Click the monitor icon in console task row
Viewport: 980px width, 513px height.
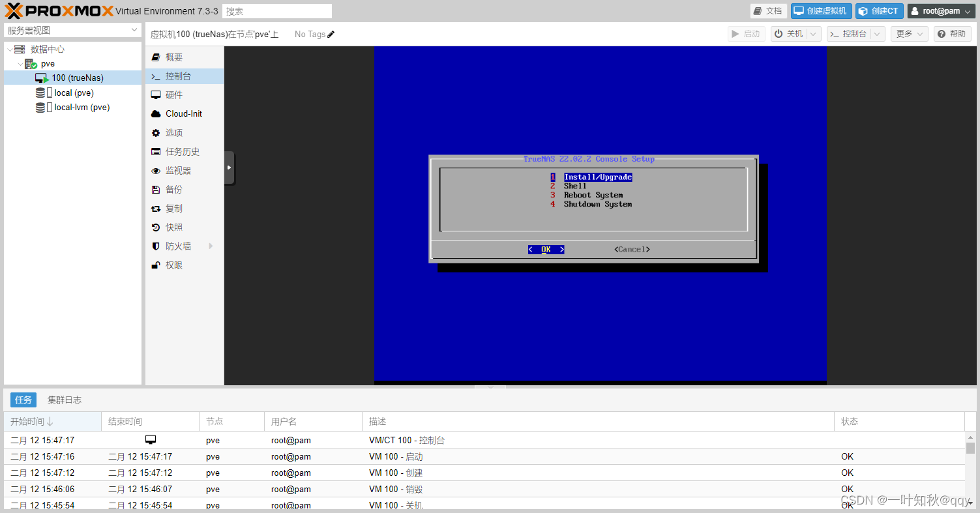[151, 440]
